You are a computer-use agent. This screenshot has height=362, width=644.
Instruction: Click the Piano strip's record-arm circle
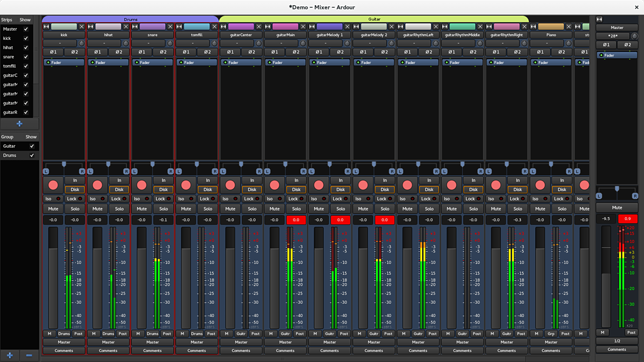pos(540,185)
